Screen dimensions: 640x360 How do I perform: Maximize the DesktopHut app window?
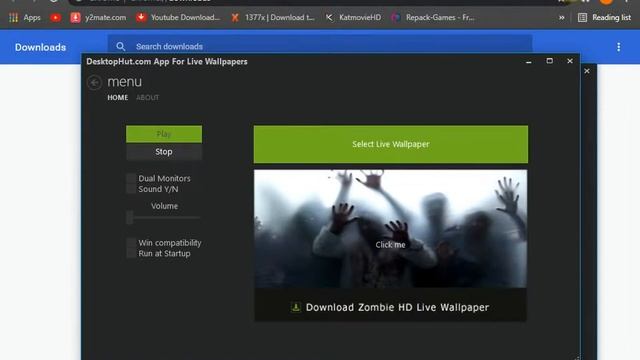pyautogui.click(x=549, y=61)
